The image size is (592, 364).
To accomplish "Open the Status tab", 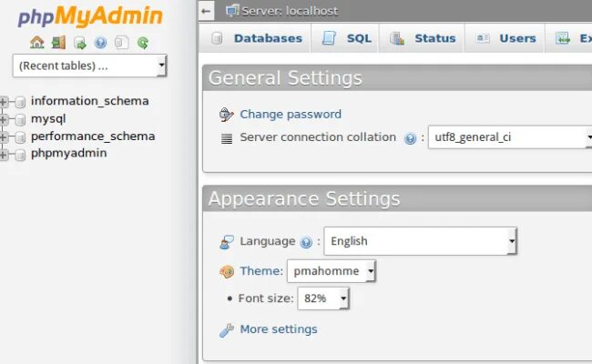I will (423, 38).
